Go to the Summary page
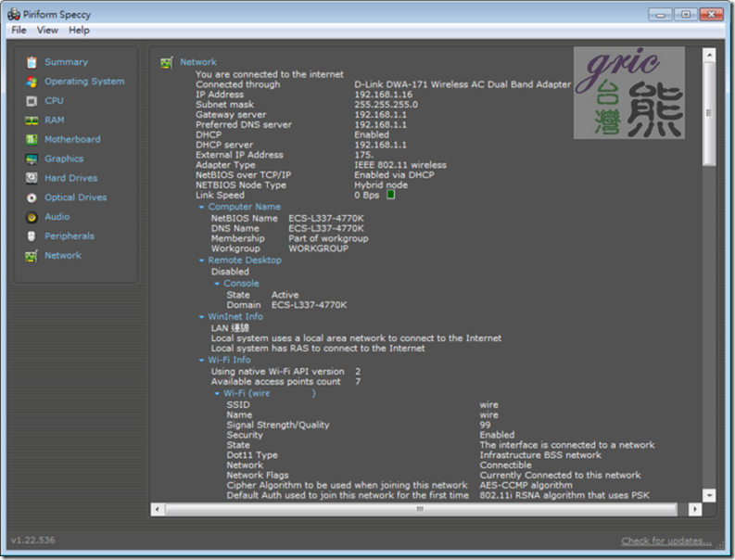735x560 pixels. [x=66, y=62]
